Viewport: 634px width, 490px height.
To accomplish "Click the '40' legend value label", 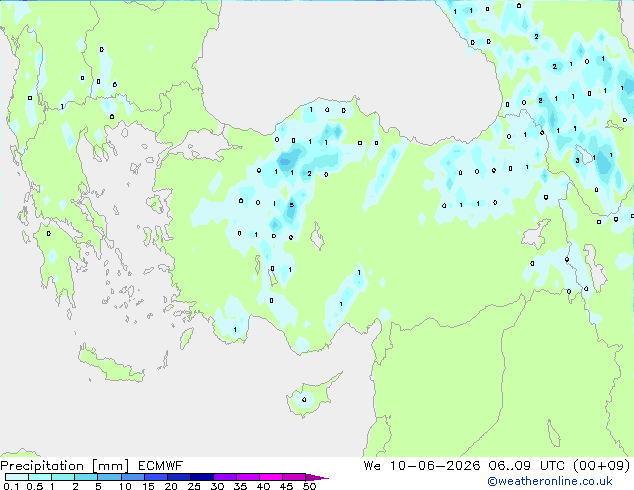I will (x=263, y=486).
